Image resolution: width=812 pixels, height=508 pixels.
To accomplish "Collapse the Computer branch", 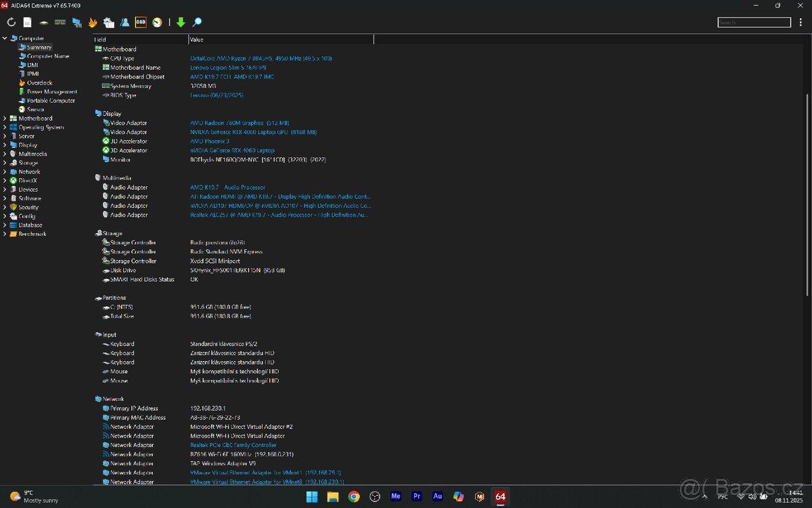I will coord(5,38).
